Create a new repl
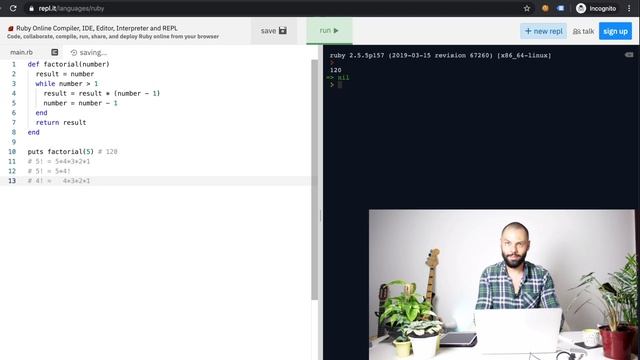Image resolution: width=640 pixels, height=360 pixels. [543, 31]
